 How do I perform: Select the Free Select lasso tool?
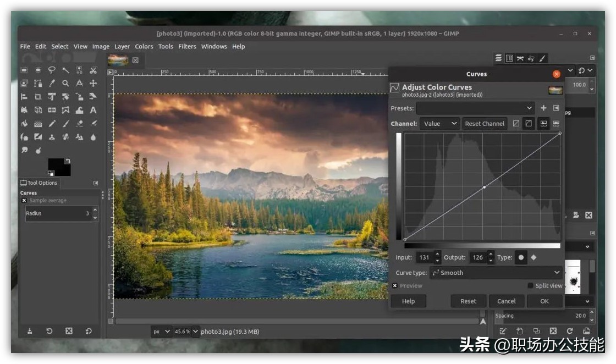point(52,70)
